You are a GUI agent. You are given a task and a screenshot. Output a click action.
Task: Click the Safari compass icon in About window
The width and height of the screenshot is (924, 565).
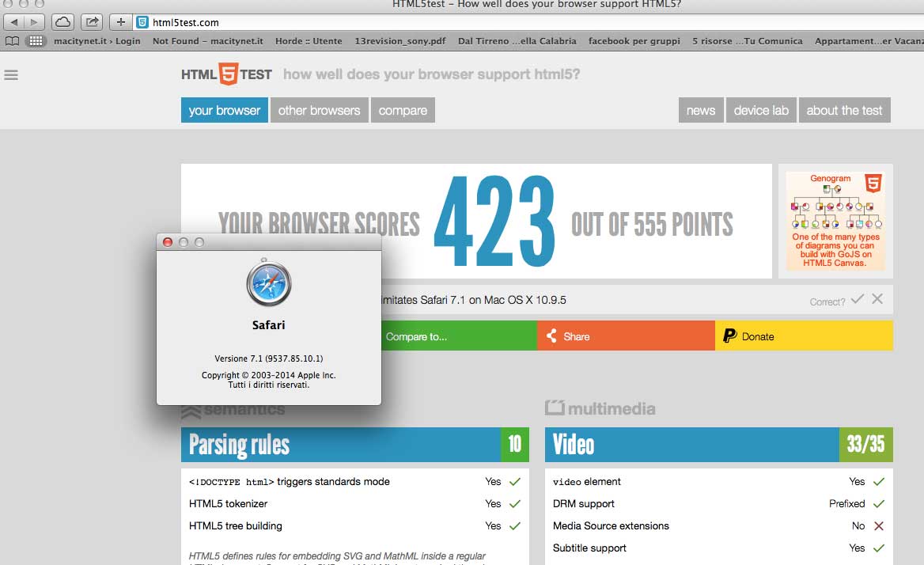269,283
